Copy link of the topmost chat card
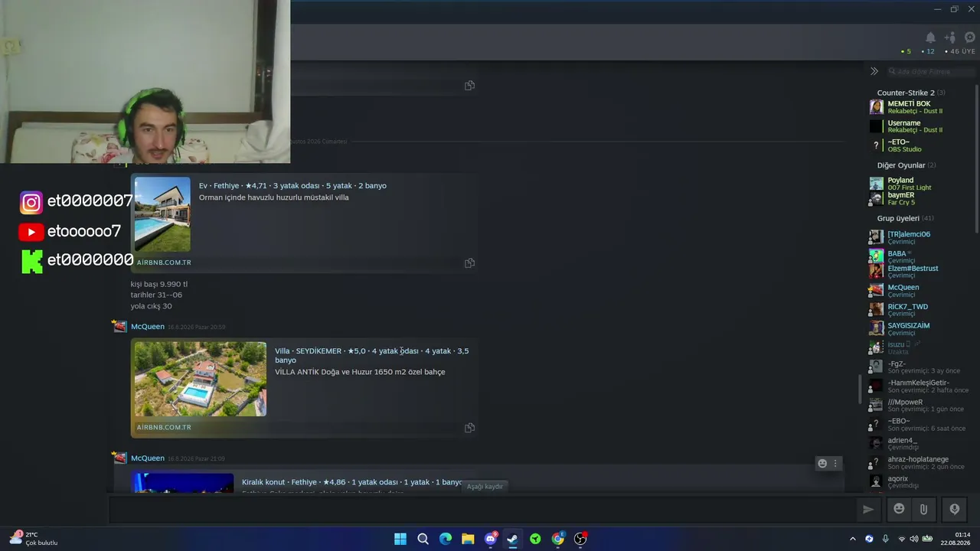 pyautogui.click(x=469, y=85)
